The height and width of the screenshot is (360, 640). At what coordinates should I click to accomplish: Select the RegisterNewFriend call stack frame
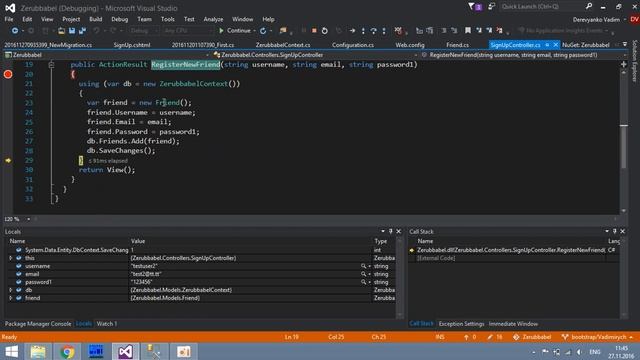(x=511, y=250)
